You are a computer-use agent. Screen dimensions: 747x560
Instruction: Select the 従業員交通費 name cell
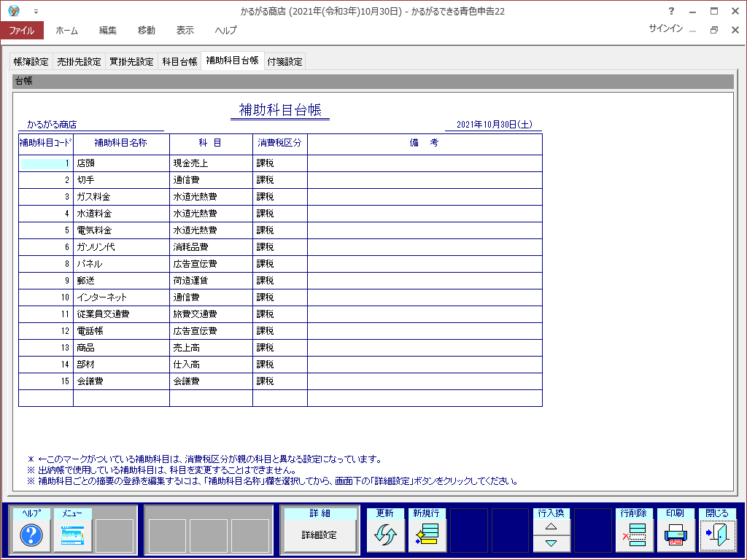pyautogui.click(x=122, y=314)
